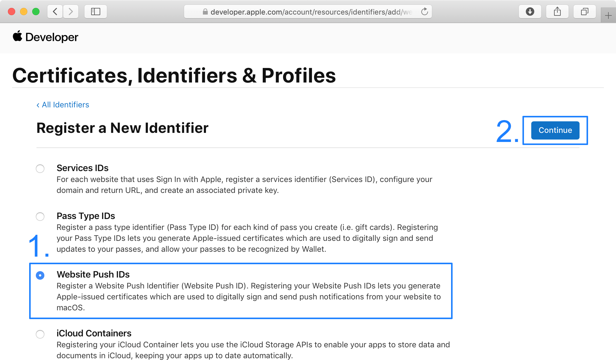Click the Share icon in toolbar

click(557, 12)
